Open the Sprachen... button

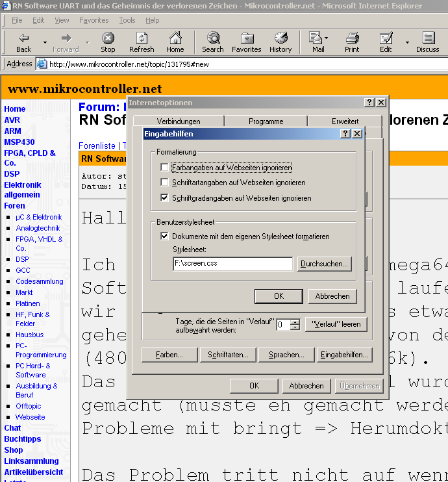286,355
